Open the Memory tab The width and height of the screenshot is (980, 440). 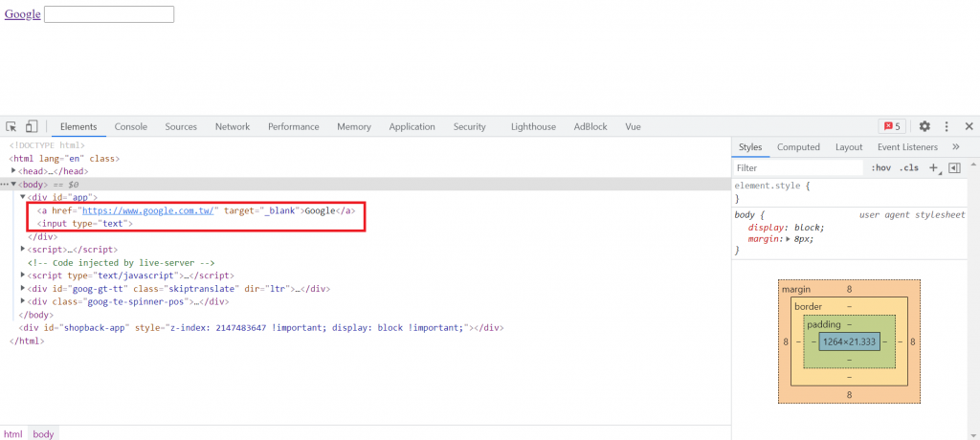[x=354, y=126]
